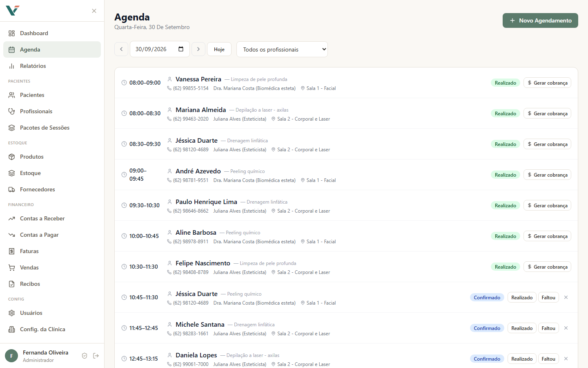Jump to today with the Hoje button
This screenshot has height=368, width=588.
(219, 49)
